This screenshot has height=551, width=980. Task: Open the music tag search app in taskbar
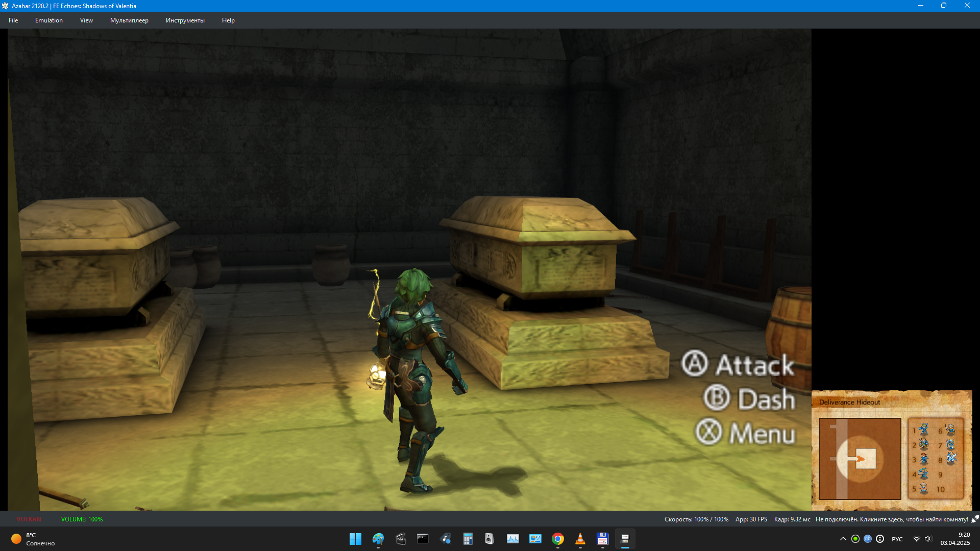coord(446,539)
